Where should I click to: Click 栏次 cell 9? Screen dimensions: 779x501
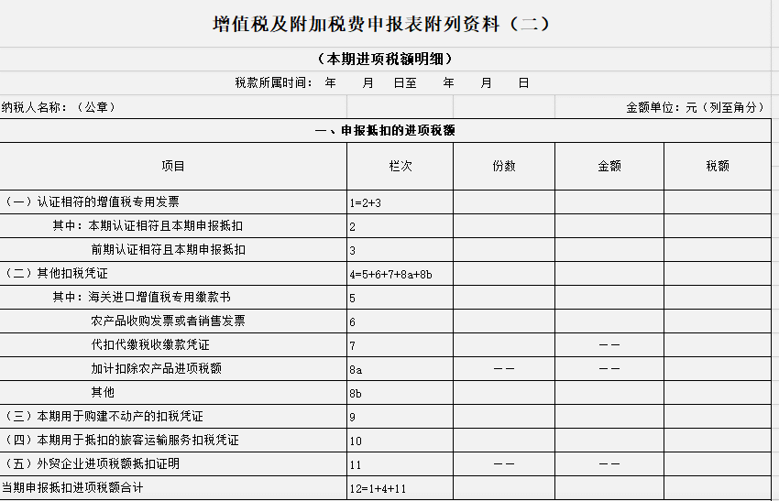tap(400, 417)
